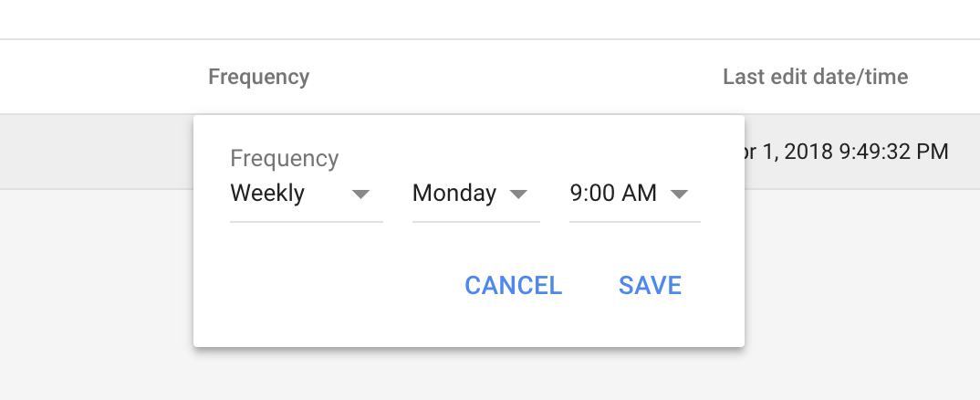980x400 pixels.
Task: Click the Last edit date/time column header
Action: tap(815, 77)
